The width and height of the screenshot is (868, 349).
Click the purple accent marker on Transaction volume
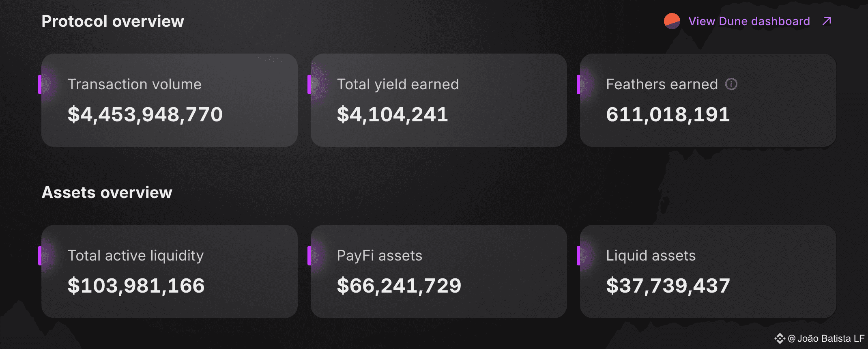[x=40, y=84]
